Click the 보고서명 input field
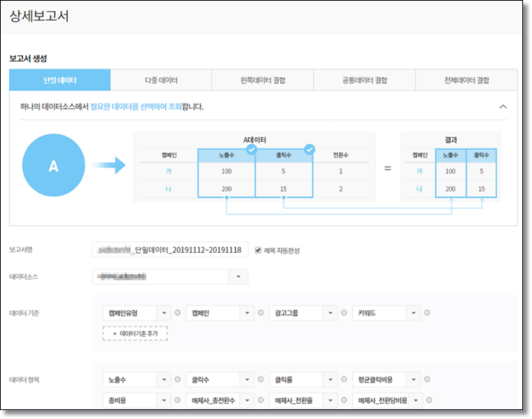 (170, 250)
